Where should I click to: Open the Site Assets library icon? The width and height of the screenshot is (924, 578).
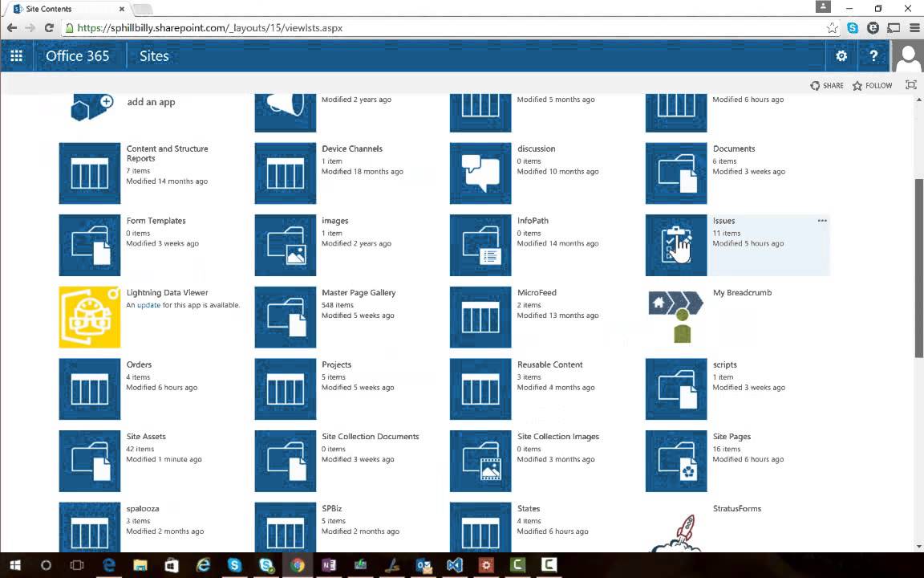tap(90, 462)
